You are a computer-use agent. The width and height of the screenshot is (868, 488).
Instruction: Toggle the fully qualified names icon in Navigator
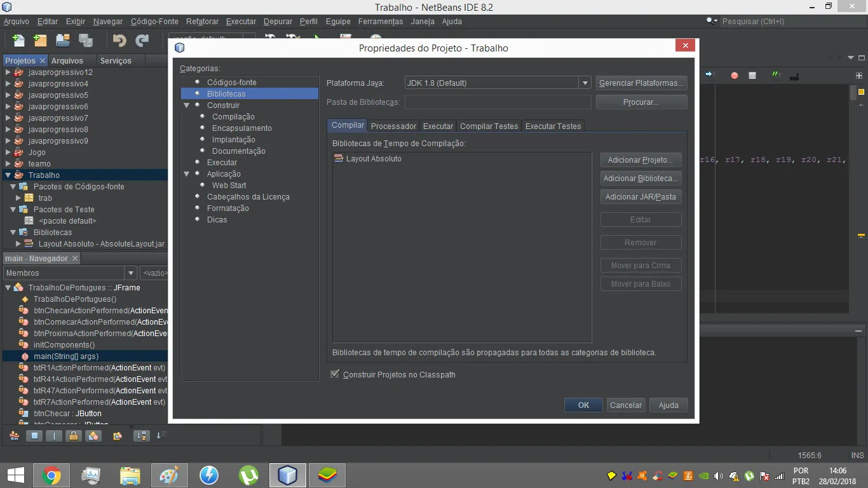point(118,436)
